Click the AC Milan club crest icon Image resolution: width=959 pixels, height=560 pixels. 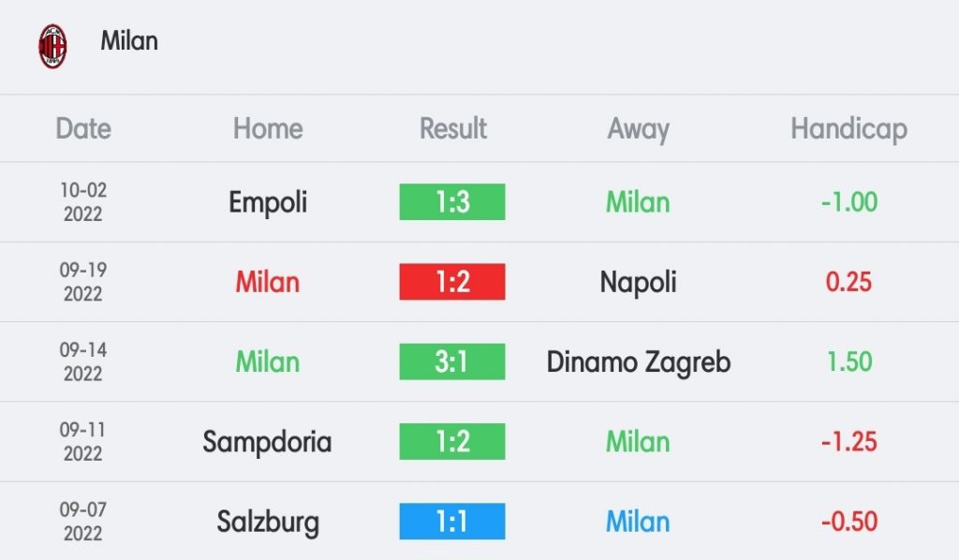pyautogui.click(x=52, y=46)
